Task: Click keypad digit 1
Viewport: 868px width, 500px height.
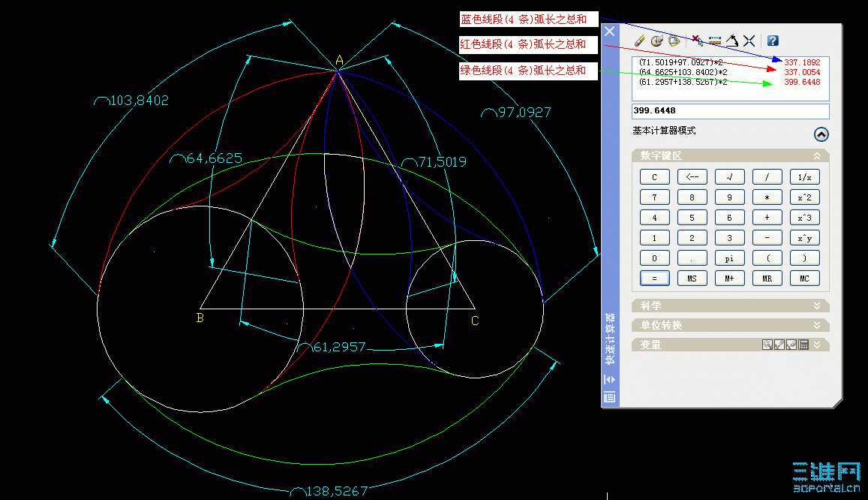Action: click(x=654, y=238)
